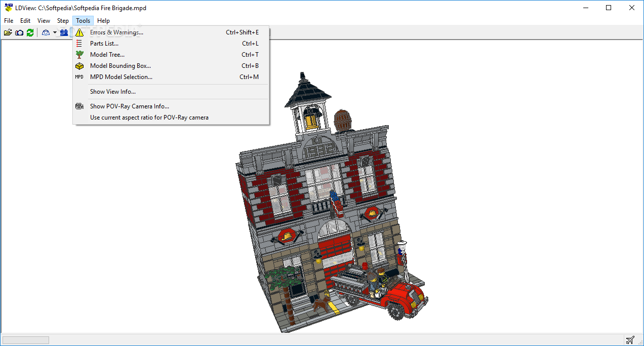Click the status bar progress bar
Viewport: 644px width, 346px height.
(x=26, y=340)
